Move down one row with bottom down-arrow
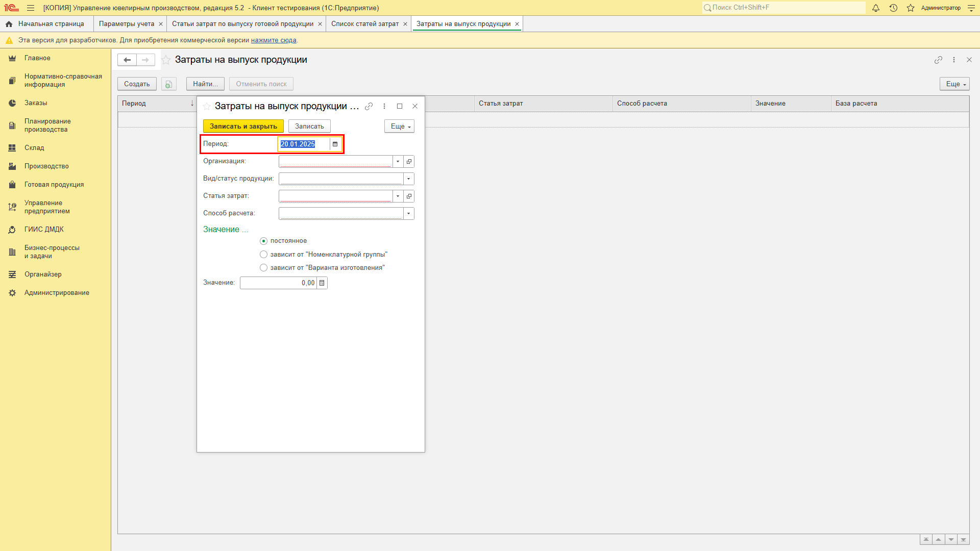The height and width of the screenshot is (551, 980). click(x=951, y=540)
